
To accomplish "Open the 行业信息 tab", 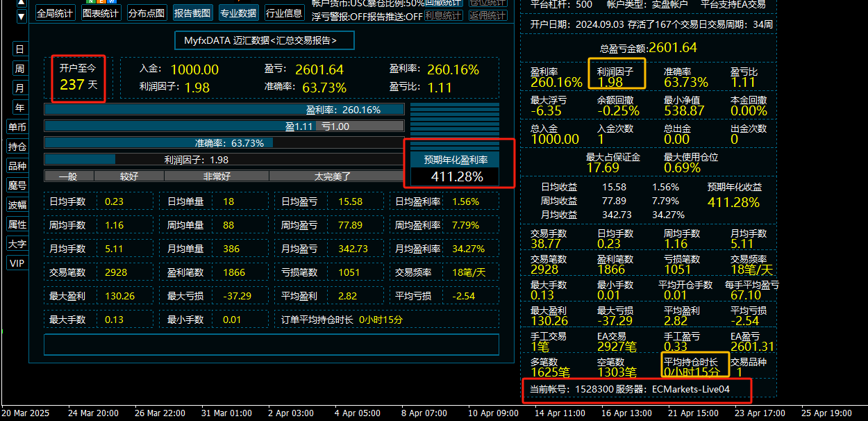I will pyautogui.click(x=285, y=13).
